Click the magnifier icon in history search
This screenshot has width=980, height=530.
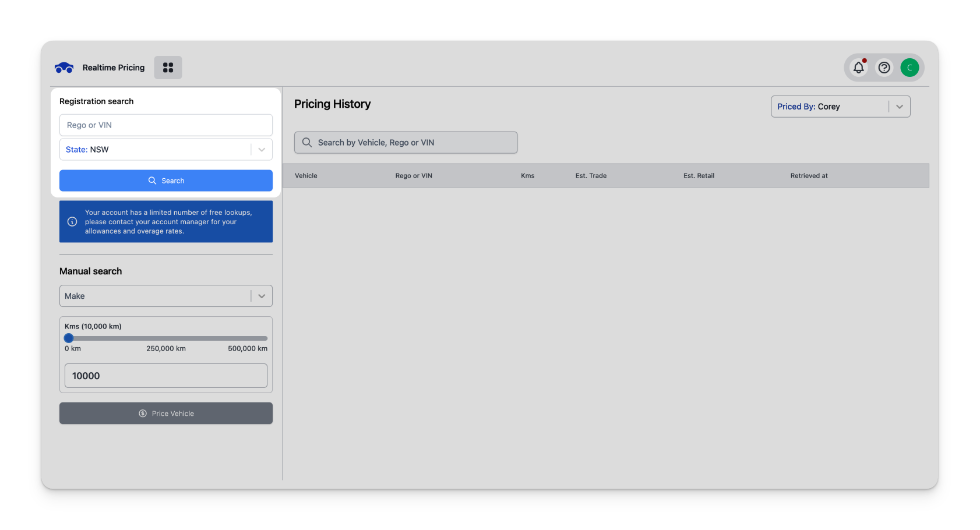pos(307,143)
